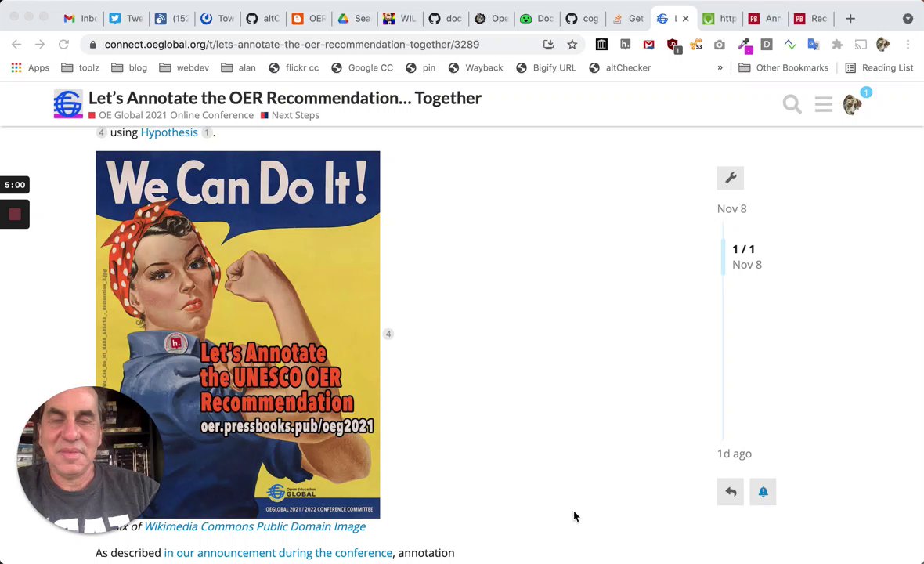Open the forum search magnifier
924x564 pixels.
coord(792,104)
